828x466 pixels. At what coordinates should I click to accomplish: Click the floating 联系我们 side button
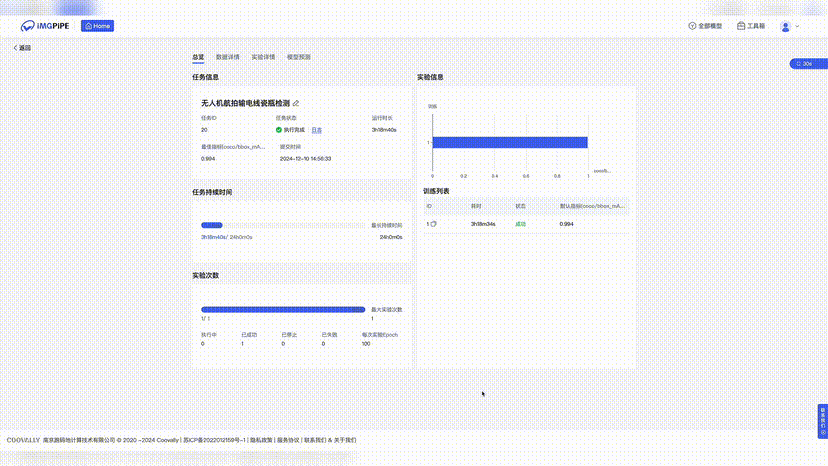[x=823, y=421]
